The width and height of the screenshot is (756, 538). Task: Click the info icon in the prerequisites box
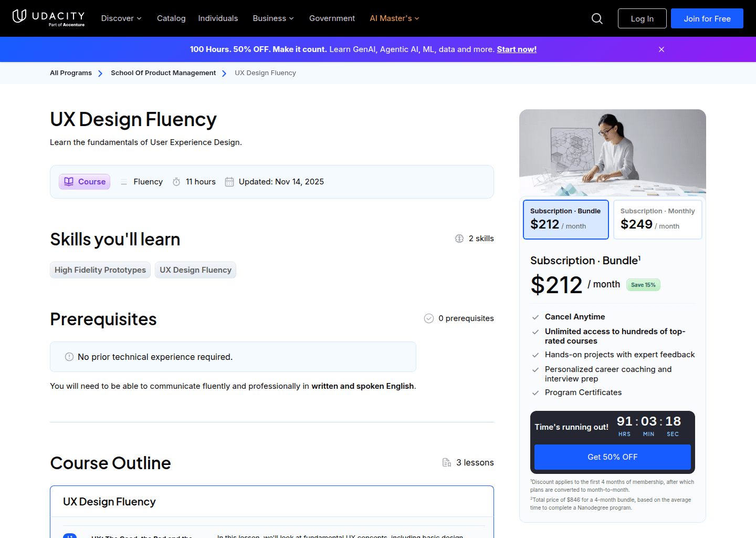point(69,357)
